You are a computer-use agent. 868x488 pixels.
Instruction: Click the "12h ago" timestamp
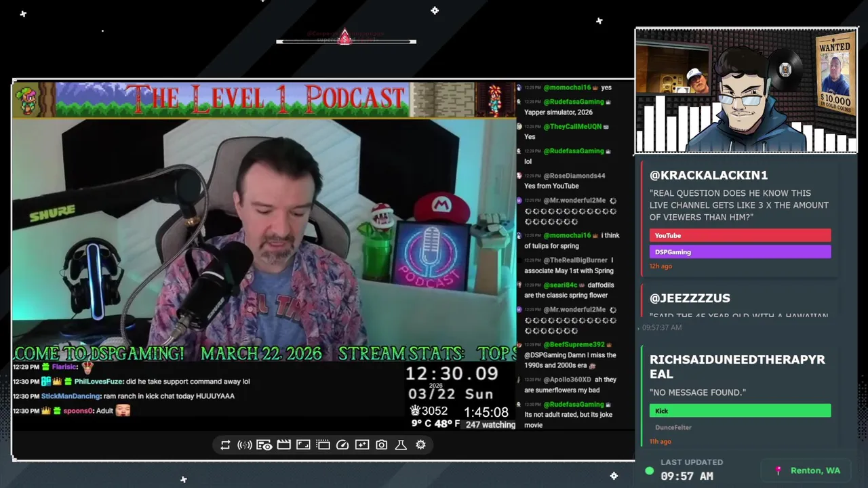660,266
